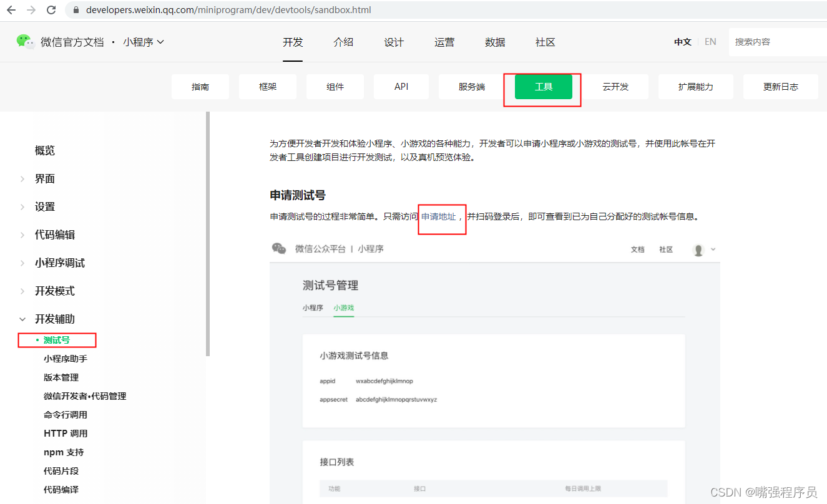Click the sidebar vertical scrollbar
This screenshot has height=504, width=827.
coord(207,234)
